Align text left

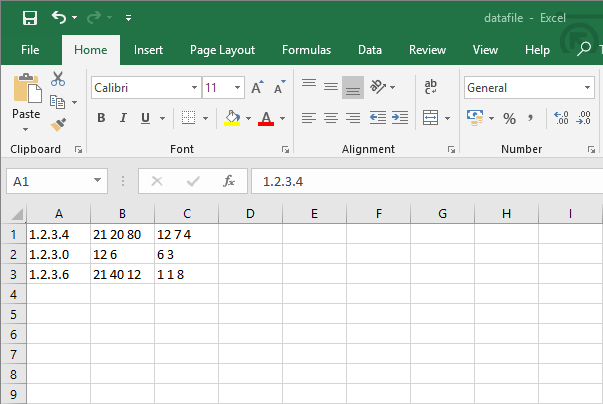pos(309,118)
